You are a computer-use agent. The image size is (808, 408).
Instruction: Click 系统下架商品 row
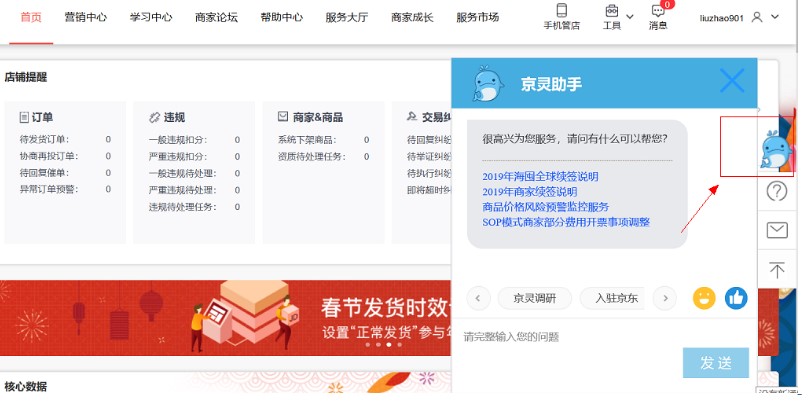(x=324, y=140)
